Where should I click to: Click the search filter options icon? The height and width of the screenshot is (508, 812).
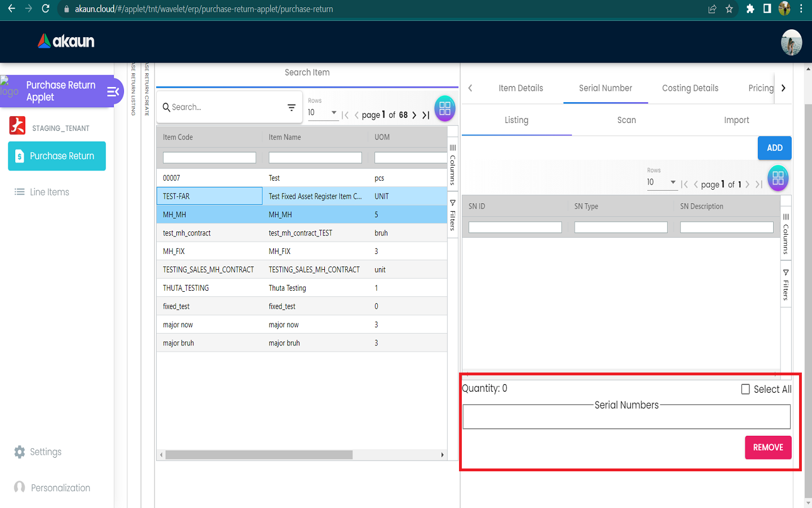pos(292,107)
